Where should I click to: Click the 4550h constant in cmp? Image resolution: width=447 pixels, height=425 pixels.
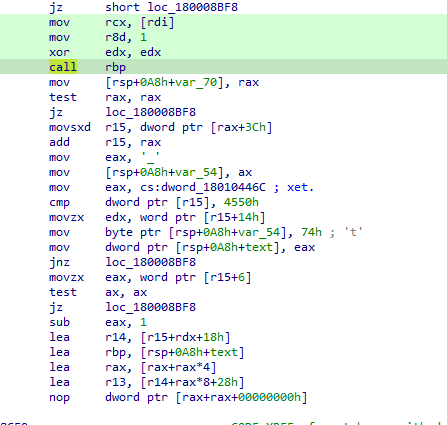click(241, 202)
